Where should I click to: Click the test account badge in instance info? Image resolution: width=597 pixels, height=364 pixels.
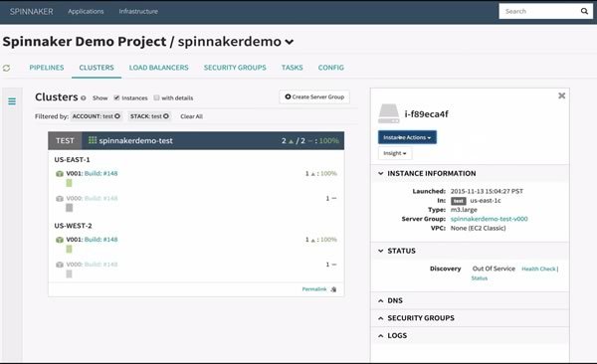[x=459, y=201]
